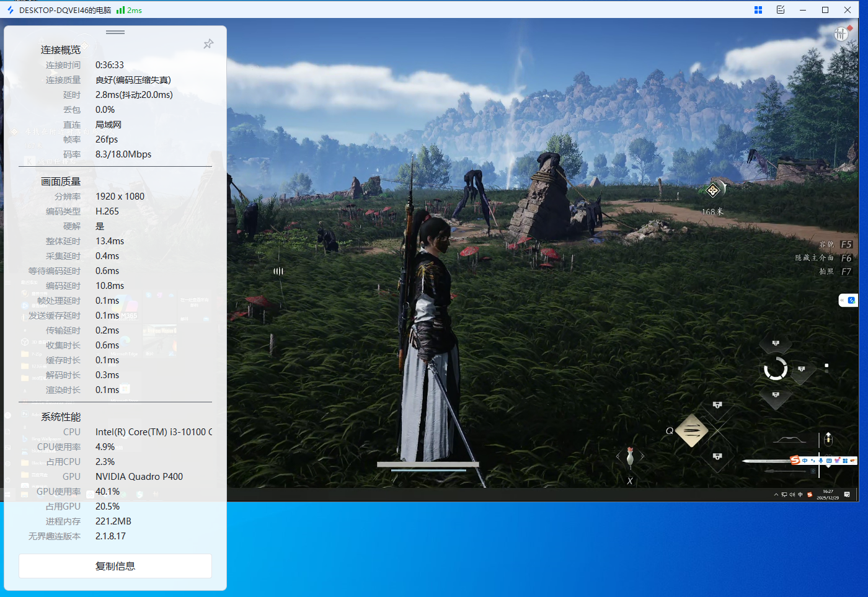Click the 拍照 F7 photo option
The width and height of the screenshot is (868, 597).
[835, 272]
